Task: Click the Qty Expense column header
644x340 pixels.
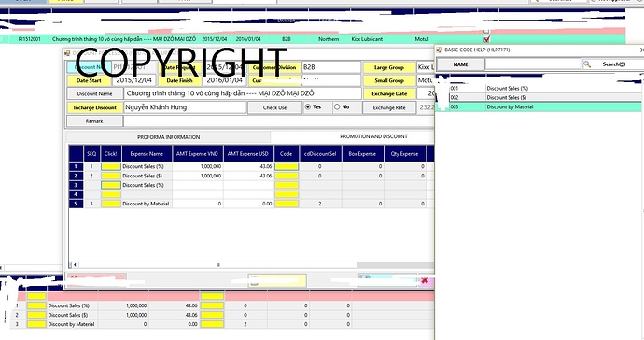Action: tap(404, 154)
